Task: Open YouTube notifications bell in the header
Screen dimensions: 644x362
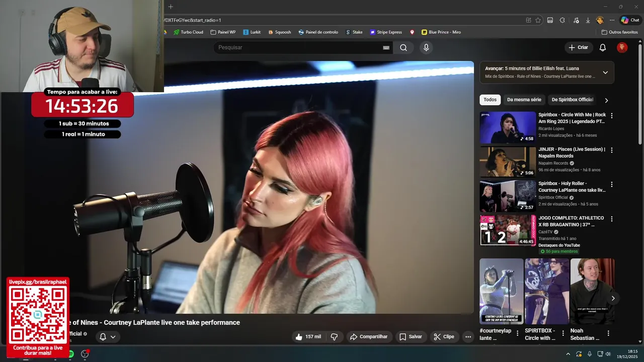Action: [603, 48]
